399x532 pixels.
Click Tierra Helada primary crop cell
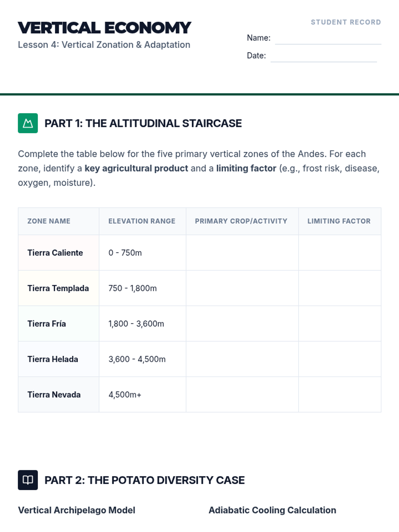[242, 359]
